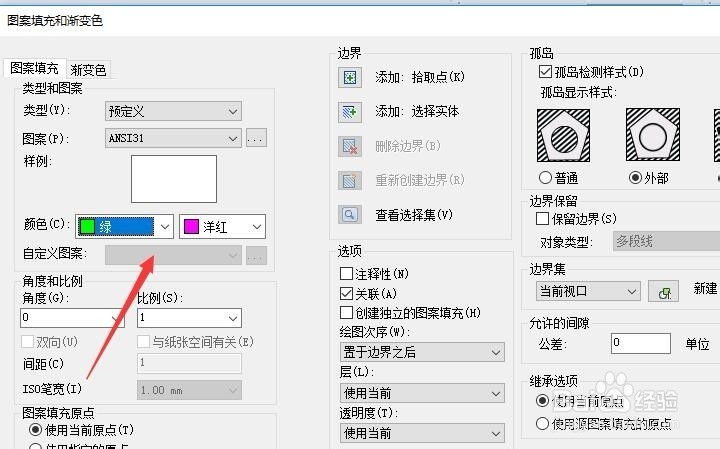This screenshot has height=449, width=720.
Task: Select the Normal (普通) island style thumbnail
Action: coord(563,135)
